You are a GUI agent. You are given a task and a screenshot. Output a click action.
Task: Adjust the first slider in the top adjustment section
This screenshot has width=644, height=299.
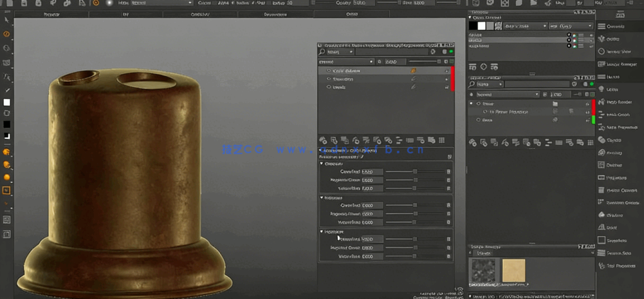click(x=415, y=171)
